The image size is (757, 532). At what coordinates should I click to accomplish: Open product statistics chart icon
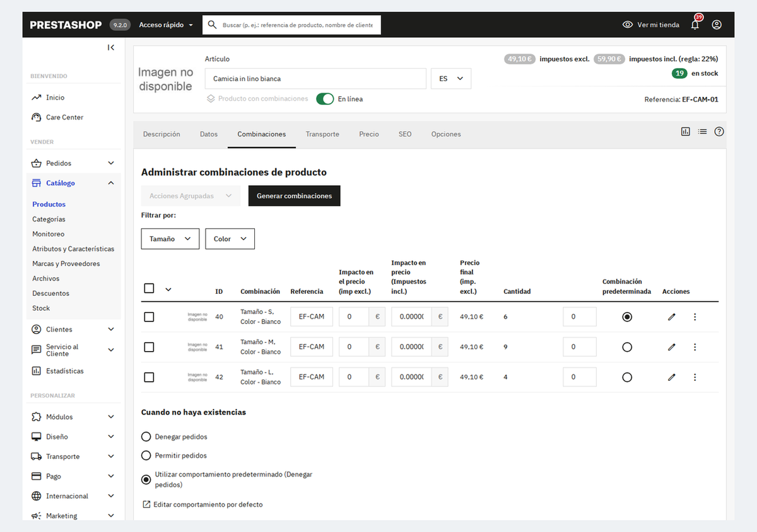coord(686,132)
